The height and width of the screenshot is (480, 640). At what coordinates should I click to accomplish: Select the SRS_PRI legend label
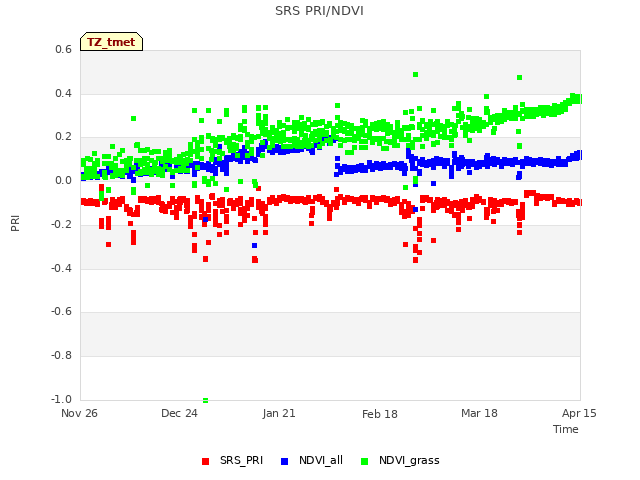click(x=241, y=460)
